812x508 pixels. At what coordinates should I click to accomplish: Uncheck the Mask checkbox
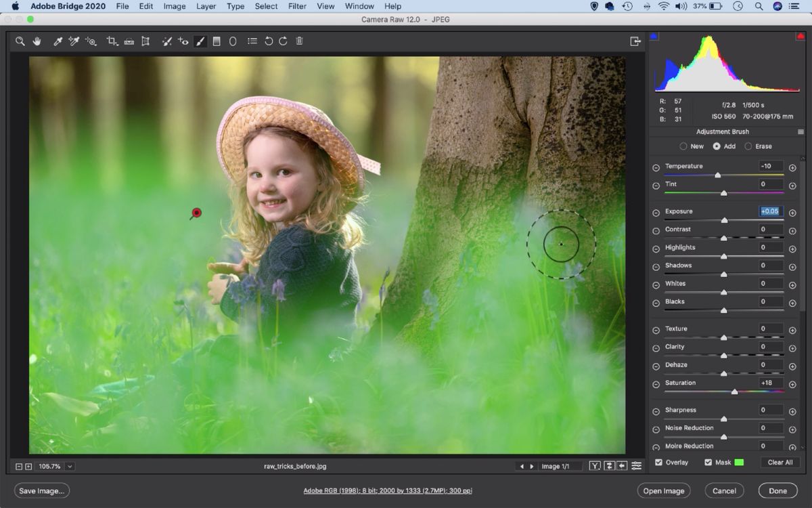point(708,463)
